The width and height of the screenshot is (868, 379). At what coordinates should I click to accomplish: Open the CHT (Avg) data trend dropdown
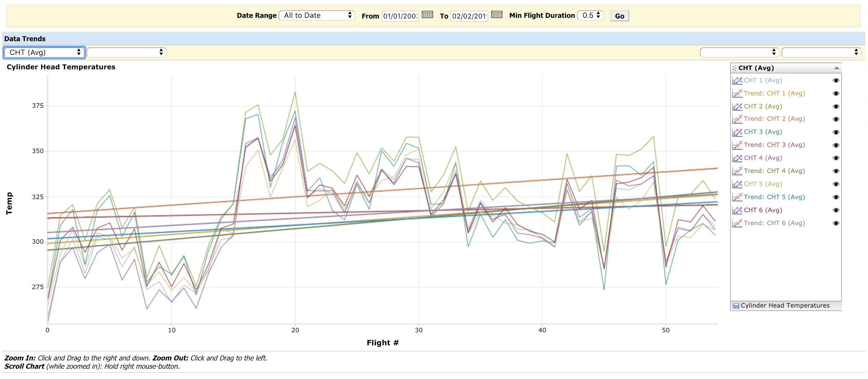(x=44, y=53)
